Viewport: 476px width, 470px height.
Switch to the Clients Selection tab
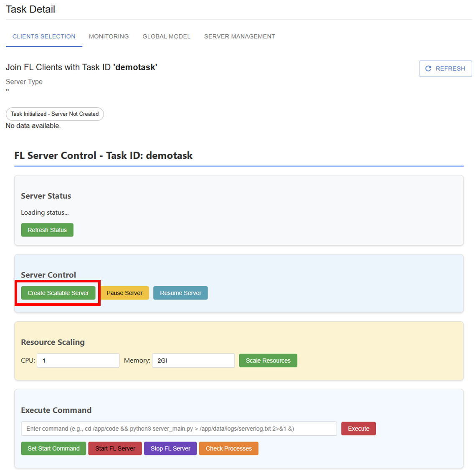tap(44, 36)
